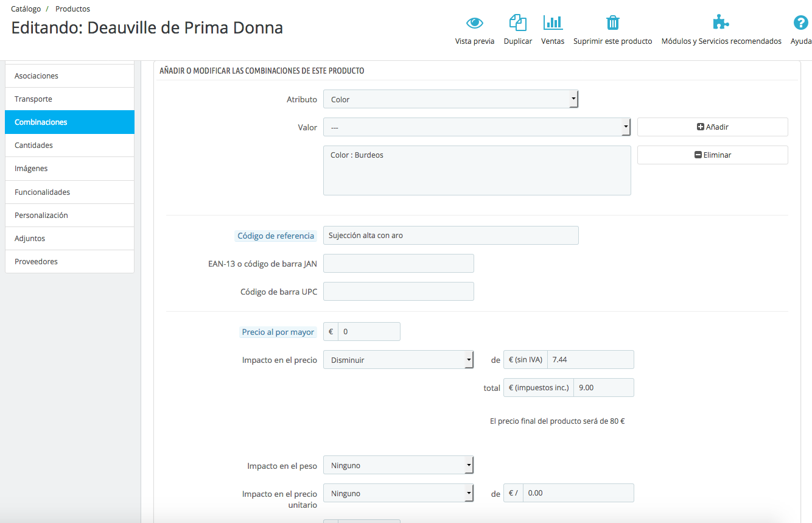This screenshot has height=523, width=812.
Task: Go to the Adjuntos tab
Action: (x=69, y=239)
